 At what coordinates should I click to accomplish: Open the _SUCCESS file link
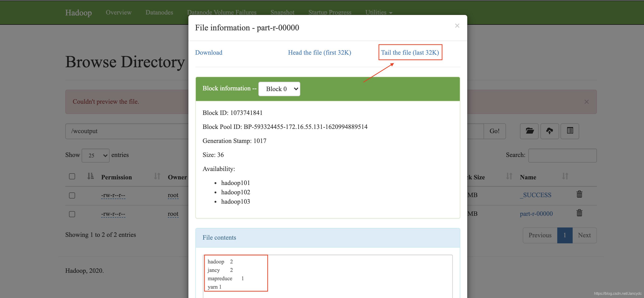(536, 195)
